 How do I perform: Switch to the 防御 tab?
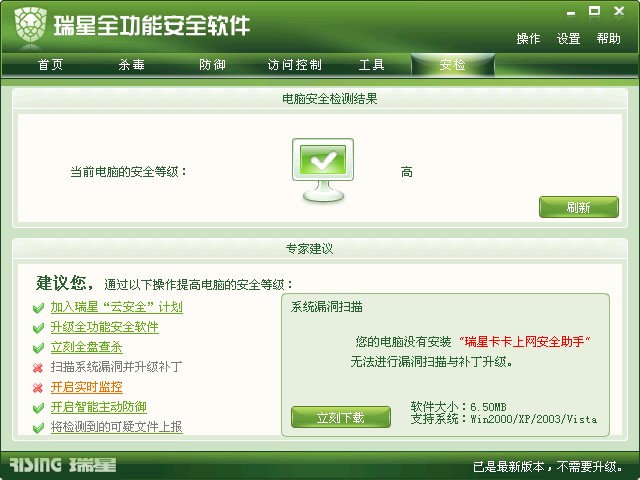tap(212, 64)
